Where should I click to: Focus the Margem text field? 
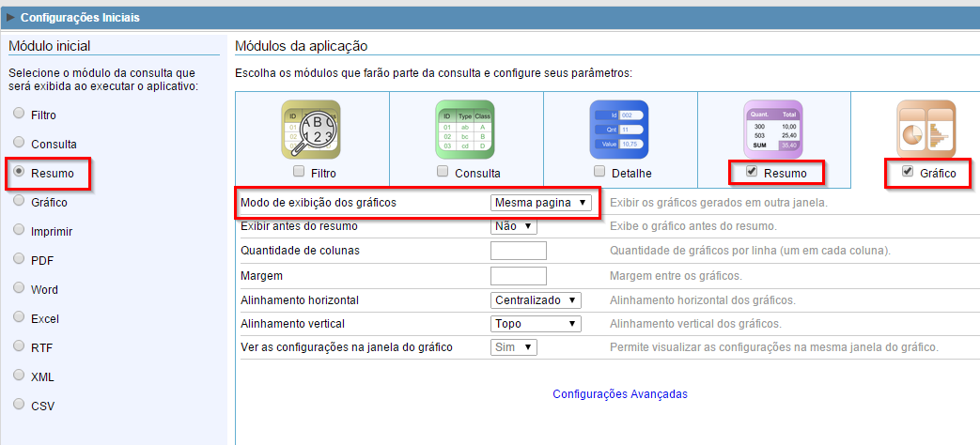[519, 276]
